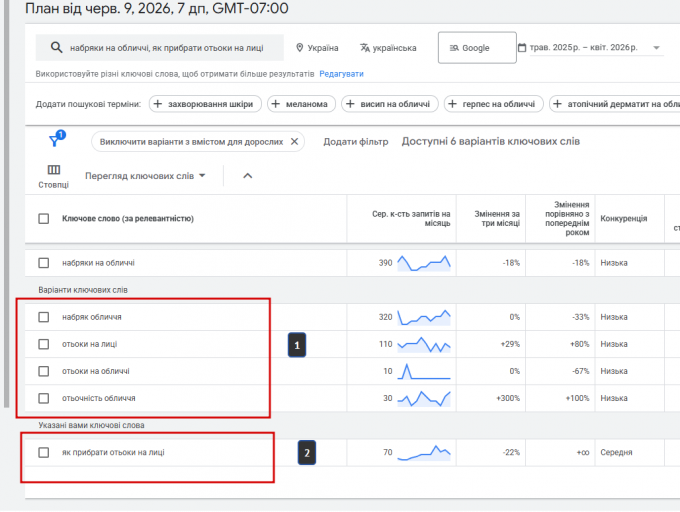Viewport: 680px width, 512px height.
Task: Remove the adult content exclusion filter
Action: (294, 141)
